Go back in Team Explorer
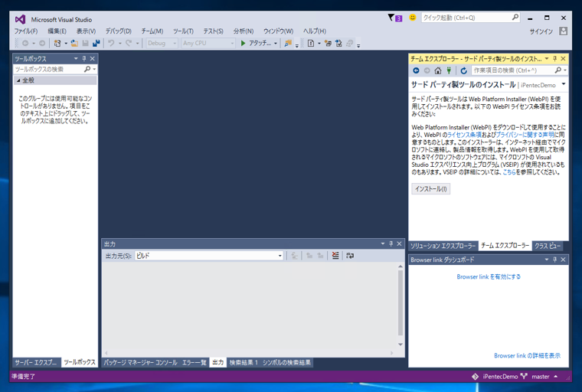This screenshot has height=392, width=582. (x=416, y=70)
